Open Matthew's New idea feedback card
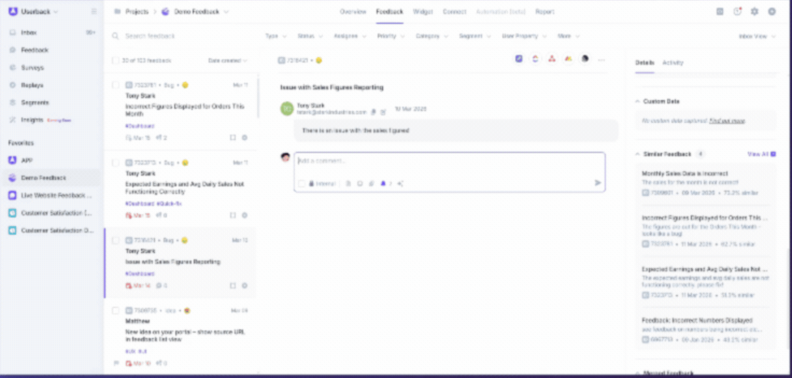This screenshot has height=378, width=792. pos(181,336)
